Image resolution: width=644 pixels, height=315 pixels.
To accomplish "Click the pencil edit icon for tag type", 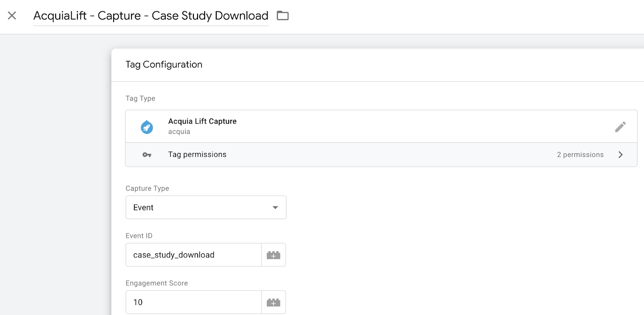I will (x=620, y=126).
